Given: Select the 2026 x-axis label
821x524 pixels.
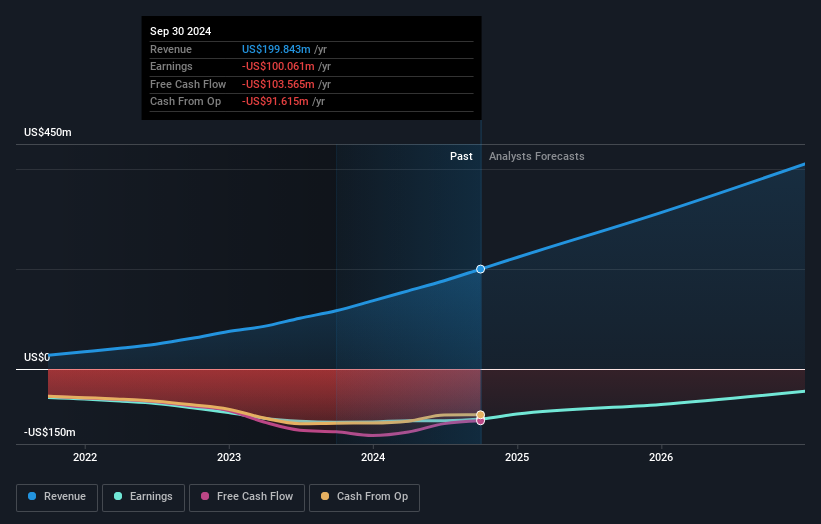Looking at the screenshot, I should point(661,457).
